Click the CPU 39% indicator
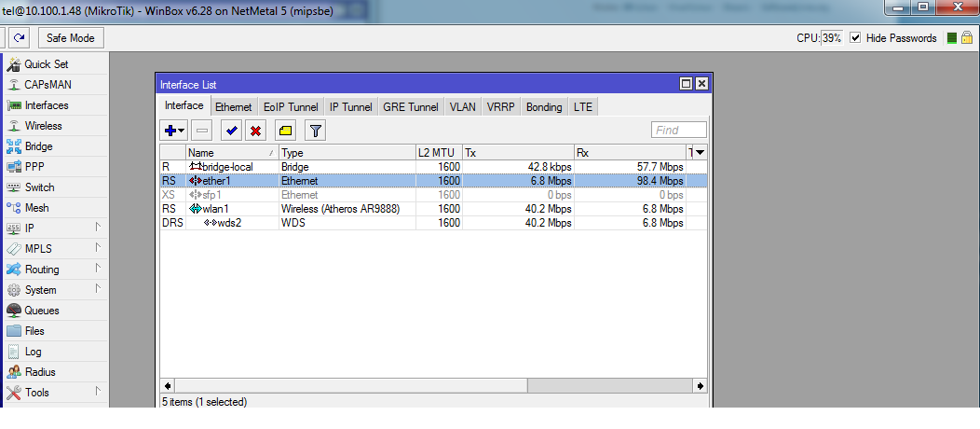The height and width of the screenshot is (429, 980). (820, 38)
